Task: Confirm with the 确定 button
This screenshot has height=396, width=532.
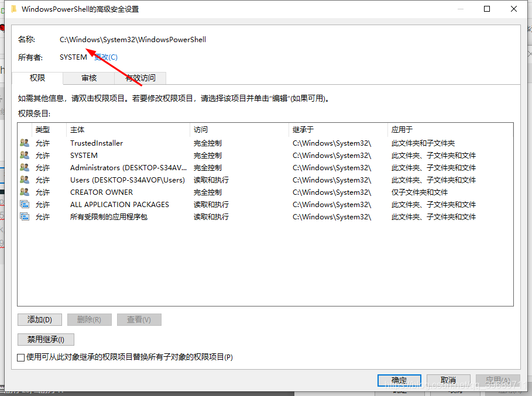Action: coord(399,380)
